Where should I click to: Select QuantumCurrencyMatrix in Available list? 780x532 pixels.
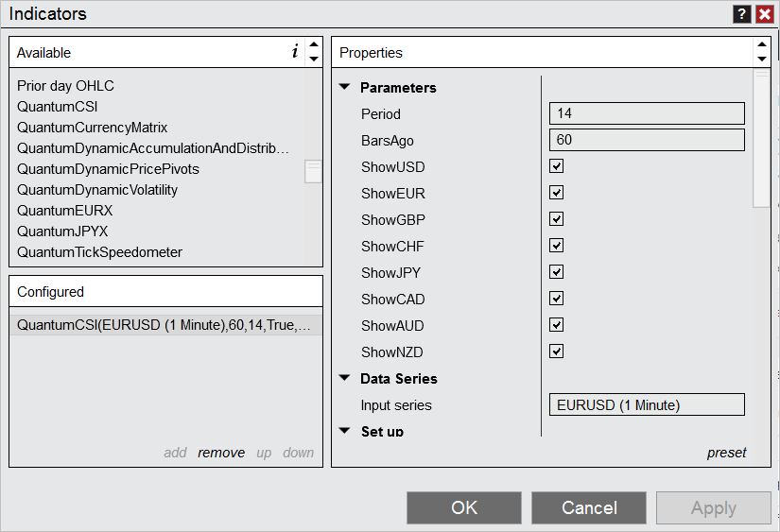(x=93, y=128)
